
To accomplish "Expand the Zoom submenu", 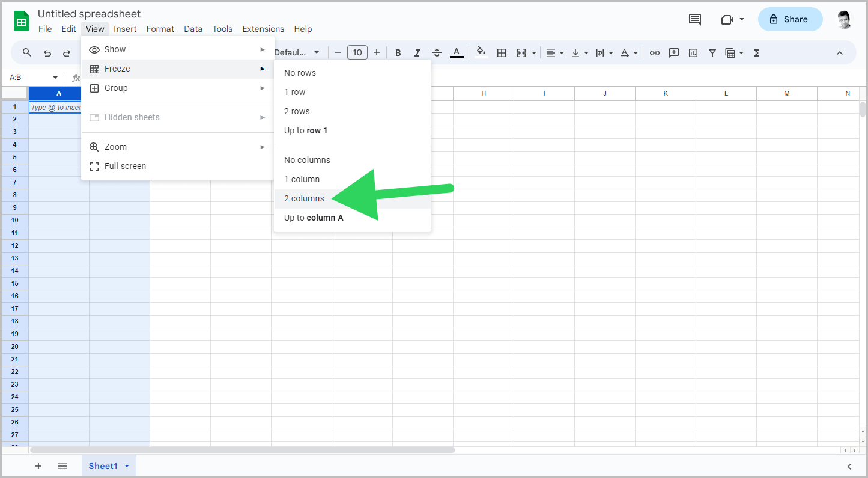I will [x=178, y=147].
